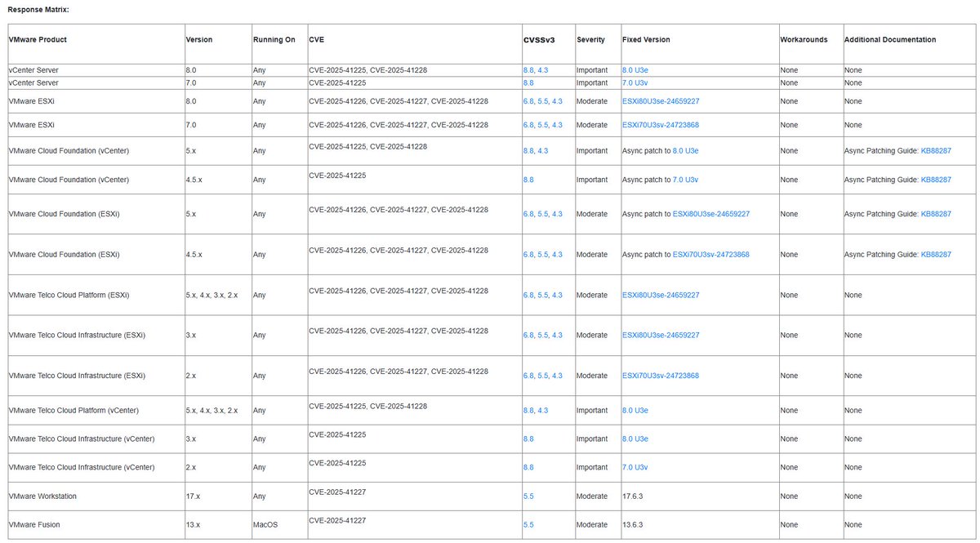Click the Additional Documentation column header

pos(890,39)
